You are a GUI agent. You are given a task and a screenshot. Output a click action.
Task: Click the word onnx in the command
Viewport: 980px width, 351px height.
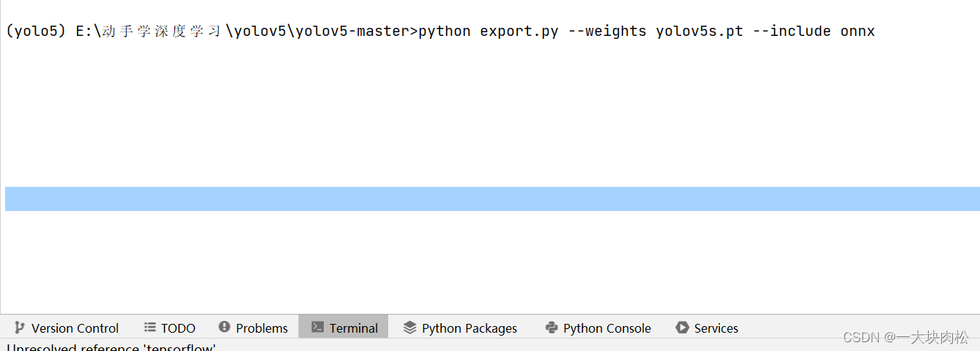857,31
